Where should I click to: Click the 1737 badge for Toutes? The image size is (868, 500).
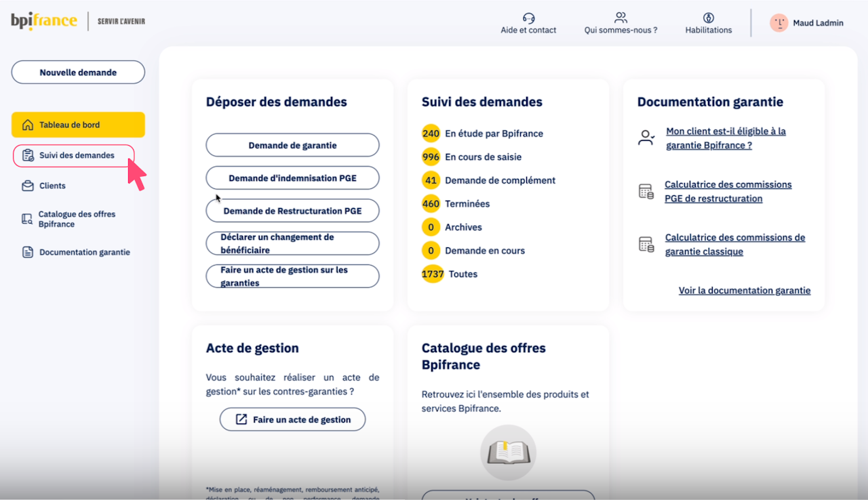pyautogui.click(x=433, y=274)
